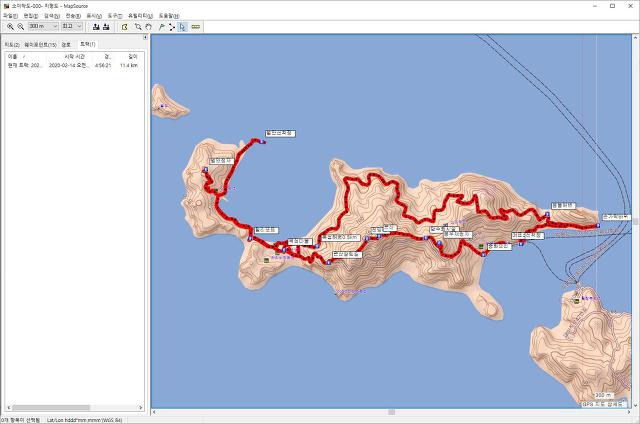Select the Route tool icon

point(171,27)
